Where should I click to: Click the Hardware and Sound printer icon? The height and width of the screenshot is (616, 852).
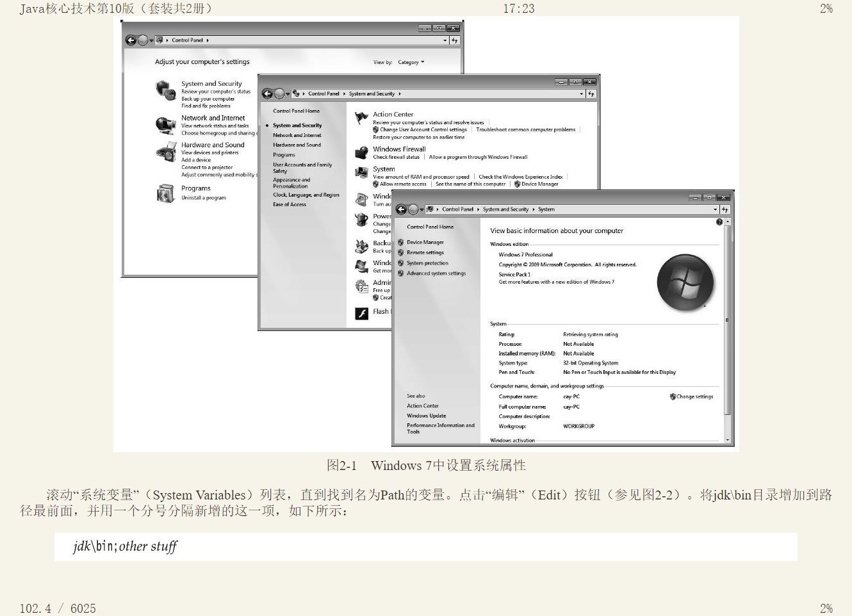click(166, 152)
